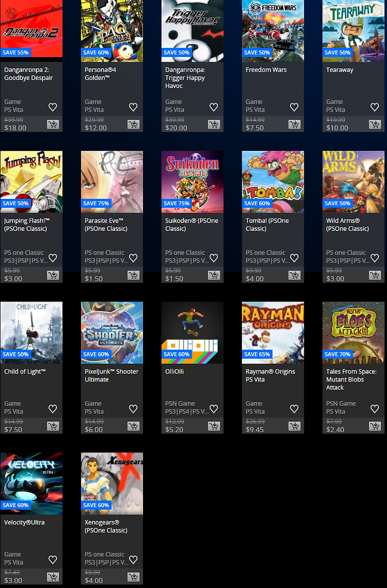This screenshot has width=387, height=588.
Task: Wishlist Danganronpa 2 with heart icon
Action: (53, 107)
